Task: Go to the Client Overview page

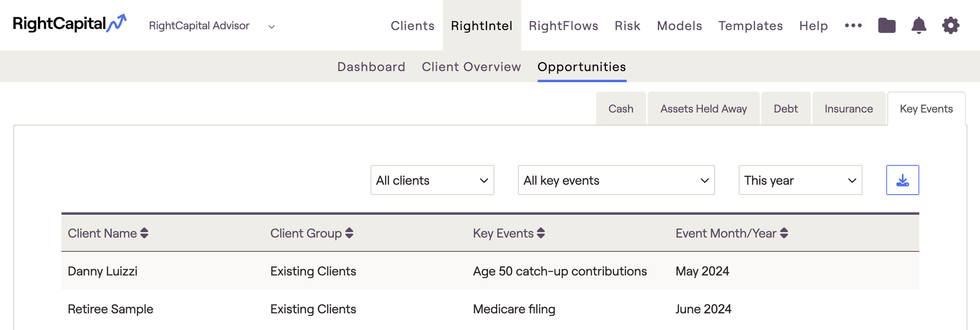Action: pos(471,67)
